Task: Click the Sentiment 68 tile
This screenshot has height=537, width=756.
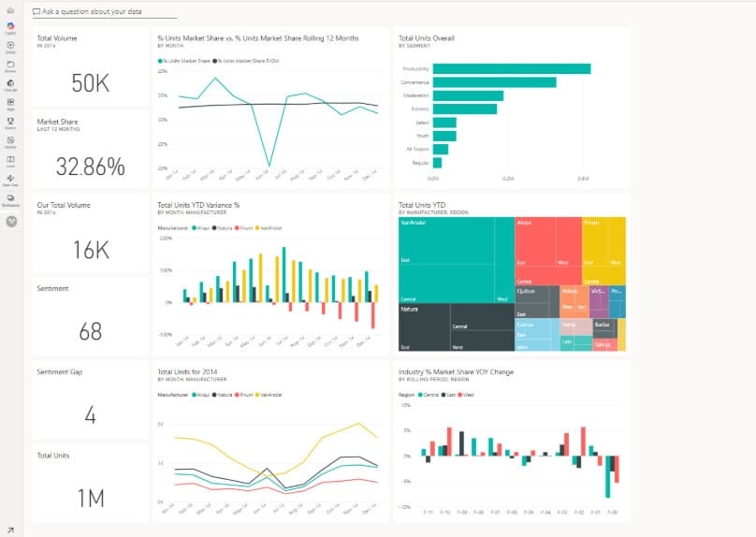Action: point(90,318)
